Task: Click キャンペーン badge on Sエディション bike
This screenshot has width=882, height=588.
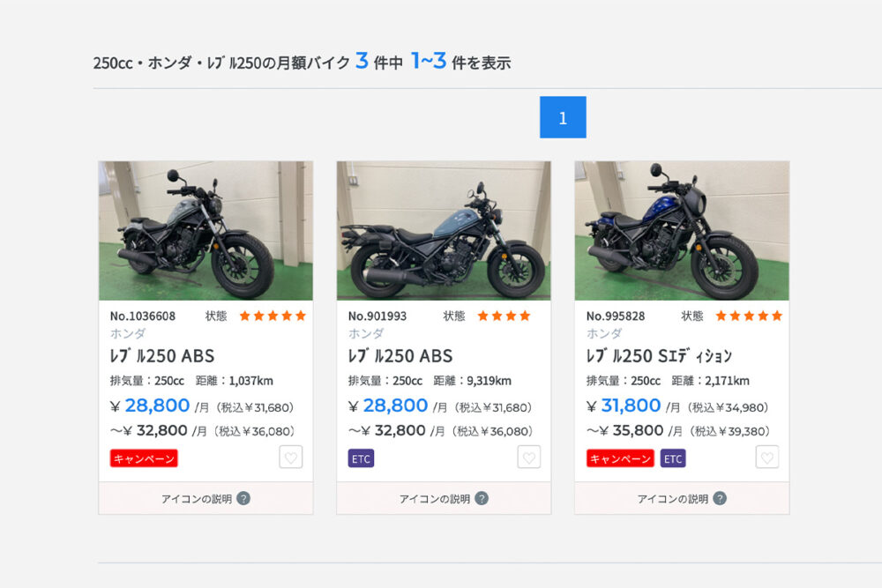Action: 620,458
